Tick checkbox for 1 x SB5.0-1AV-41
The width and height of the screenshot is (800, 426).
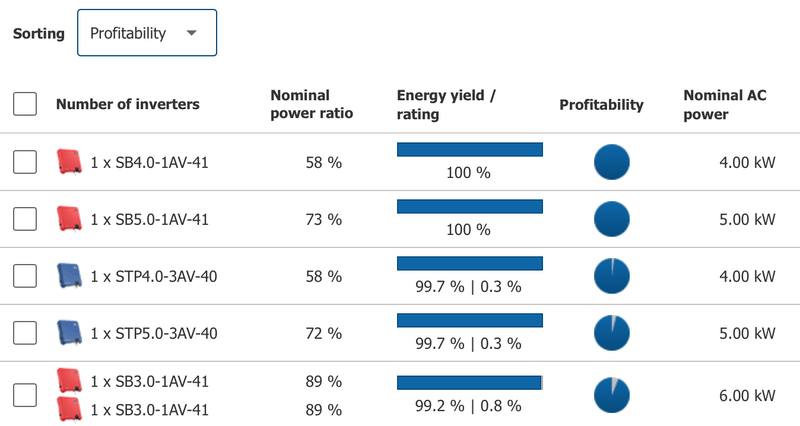25,218
